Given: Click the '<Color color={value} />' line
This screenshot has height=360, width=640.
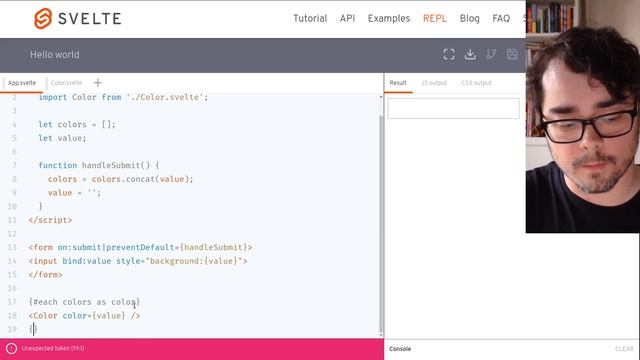Looking at the screenshot, I should (84, 316).
